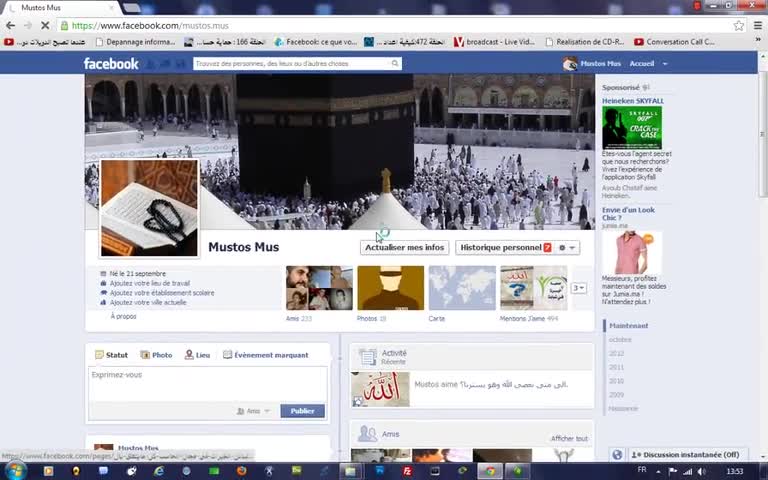The image size is (768, 480).
Task: Bookmark this page with the star icon
Action: (739, 25)
